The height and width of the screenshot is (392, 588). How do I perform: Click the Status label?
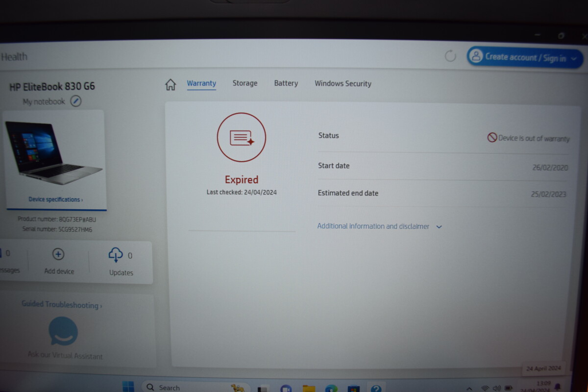coord(328,136)
